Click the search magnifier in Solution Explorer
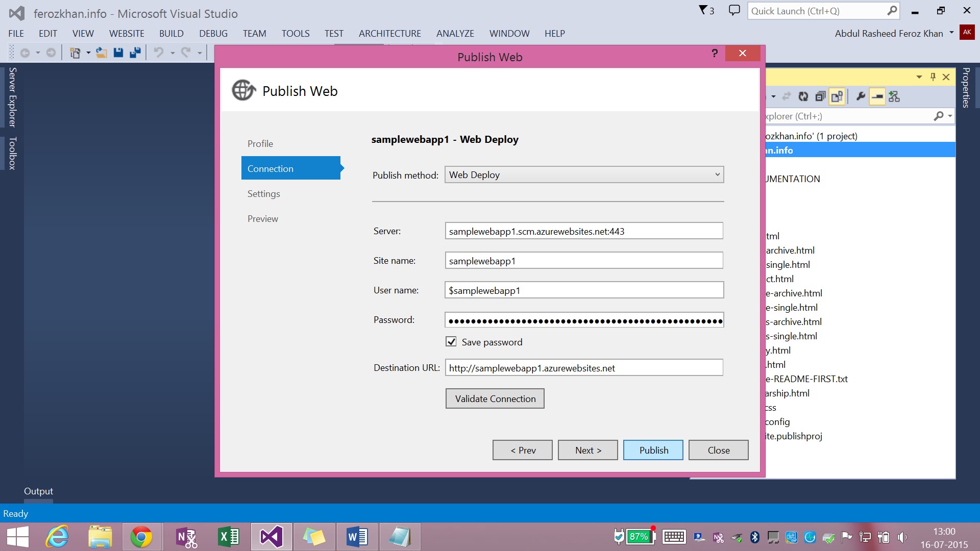Viewport: 980px width, 551px height. tap(938, 116)
